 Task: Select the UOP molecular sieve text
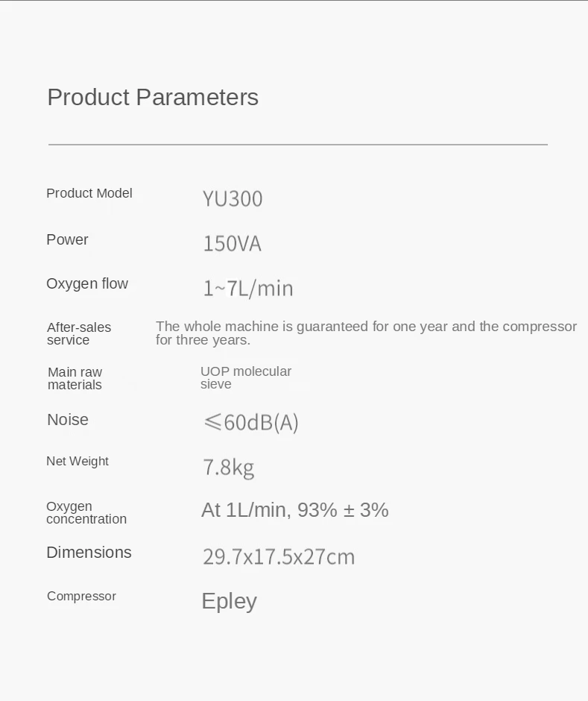[x=245, y=377]
